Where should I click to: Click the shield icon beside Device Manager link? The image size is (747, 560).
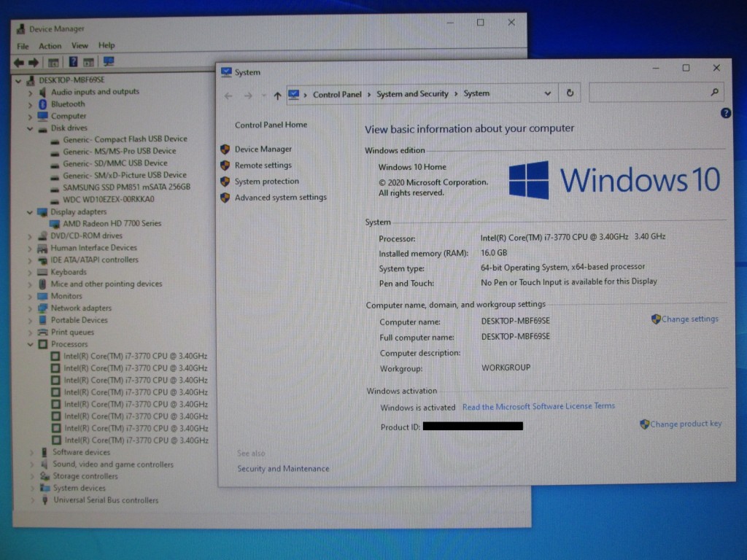tap(225, 149)
